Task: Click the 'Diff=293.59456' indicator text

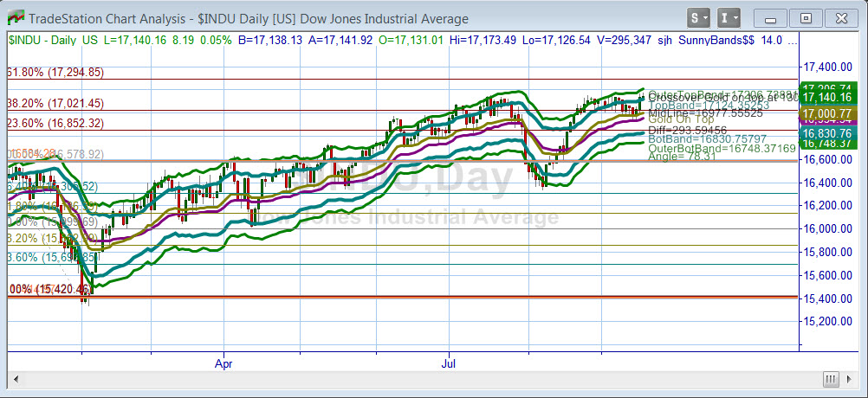Action: pyautogui.click(x=687, y=131)
